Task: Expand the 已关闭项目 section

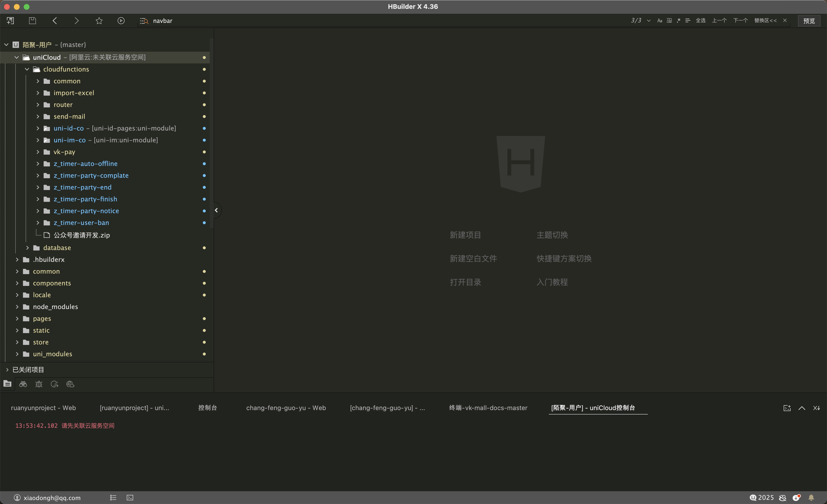Action: click(x=7, y=370)
